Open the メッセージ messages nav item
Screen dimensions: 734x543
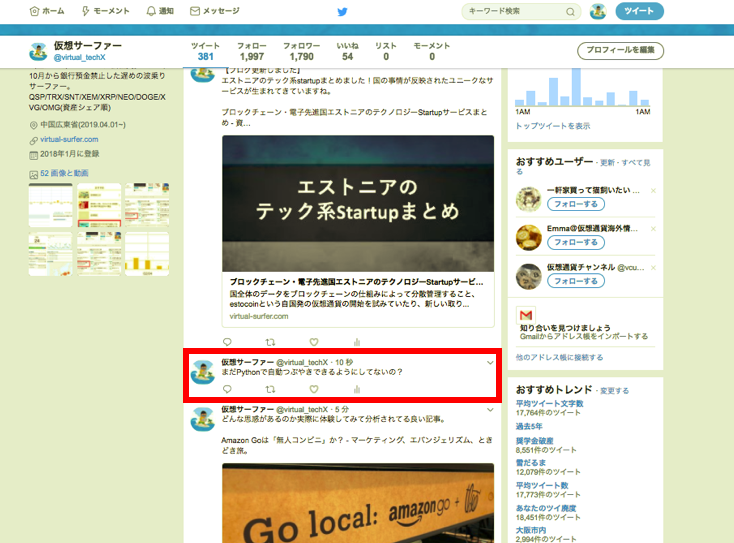pyautogui.click(x=215, y=11)
